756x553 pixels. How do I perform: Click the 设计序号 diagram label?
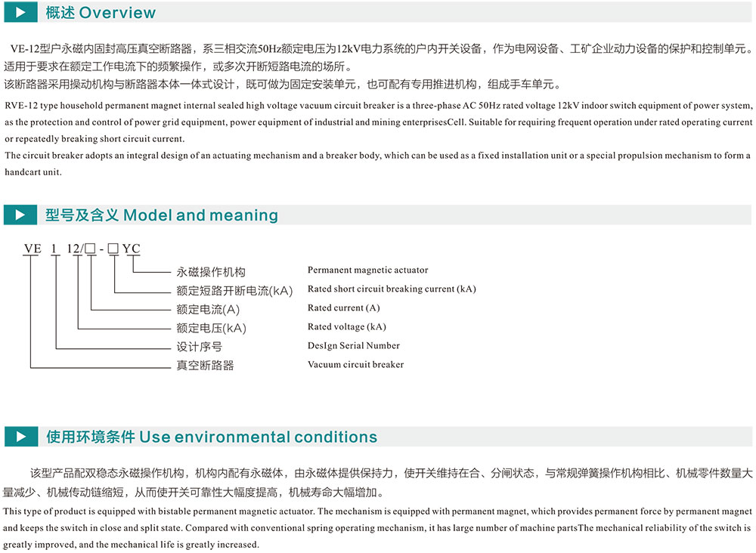click(x=199, y=347)
